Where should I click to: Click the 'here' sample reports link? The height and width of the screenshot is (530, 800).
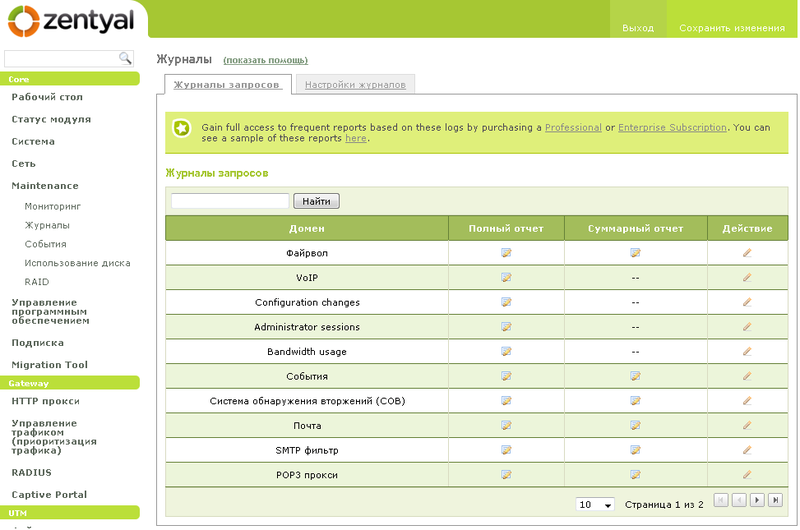(x=356, y=138)
